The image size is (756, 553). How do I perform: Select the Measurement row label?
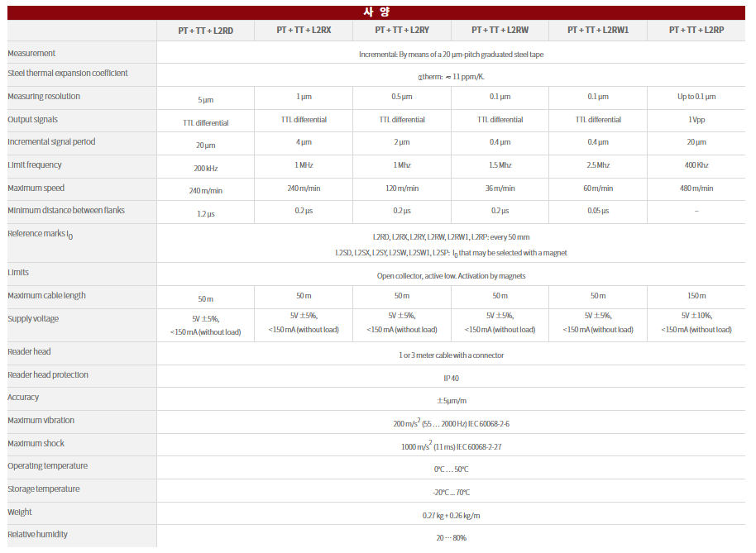click(x=31, y=54)
